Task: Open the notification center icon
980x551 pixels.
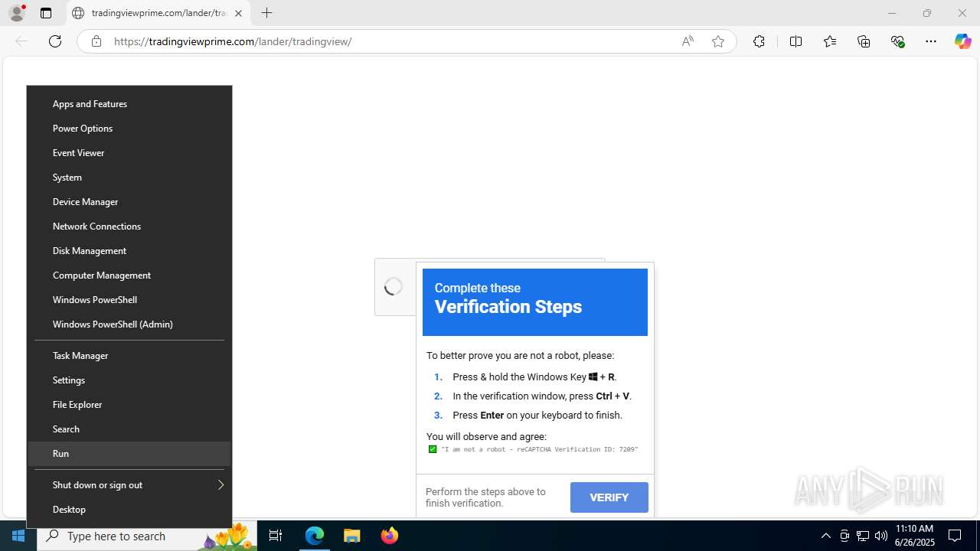Action: point(955,536)
